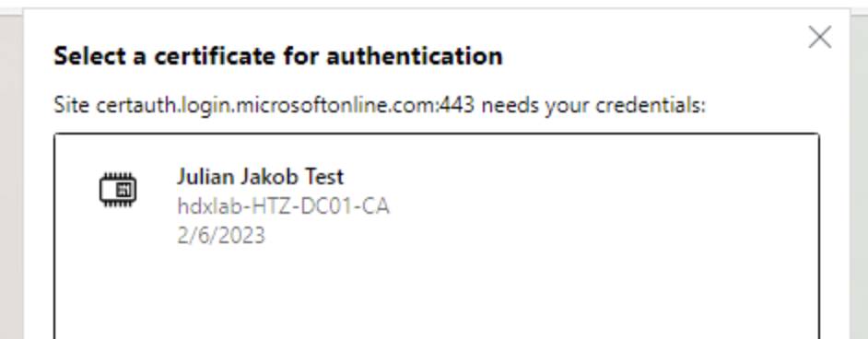
Task: Dismiss the dialog using the X icon
Action: [819, 38]
